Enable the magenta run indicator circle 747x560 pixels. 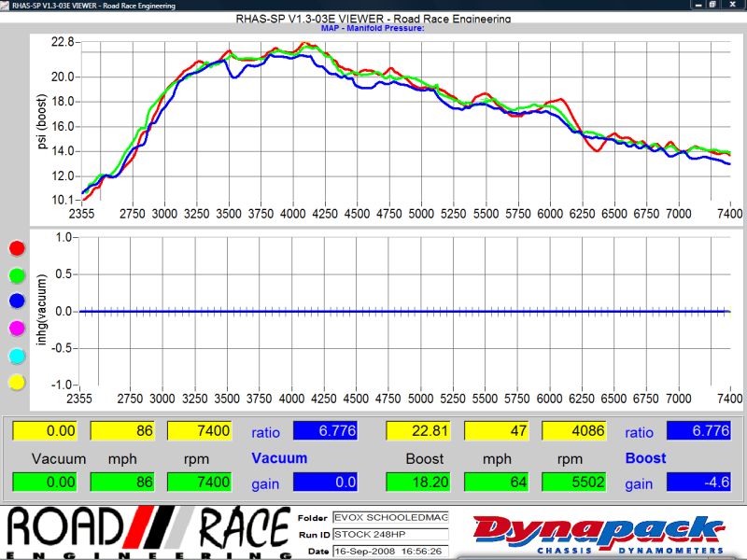[x=17, y=329]
